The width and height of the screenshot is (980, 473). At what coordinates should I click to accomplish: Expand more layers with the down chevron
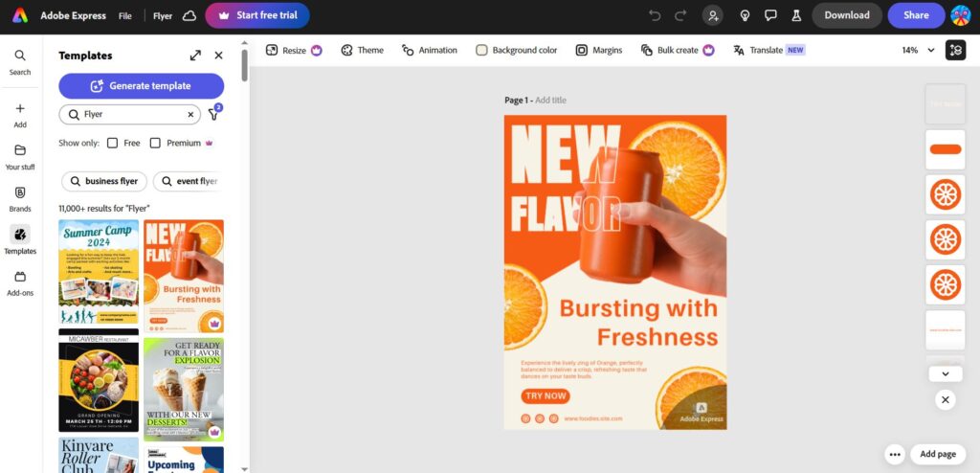point(945,374)
